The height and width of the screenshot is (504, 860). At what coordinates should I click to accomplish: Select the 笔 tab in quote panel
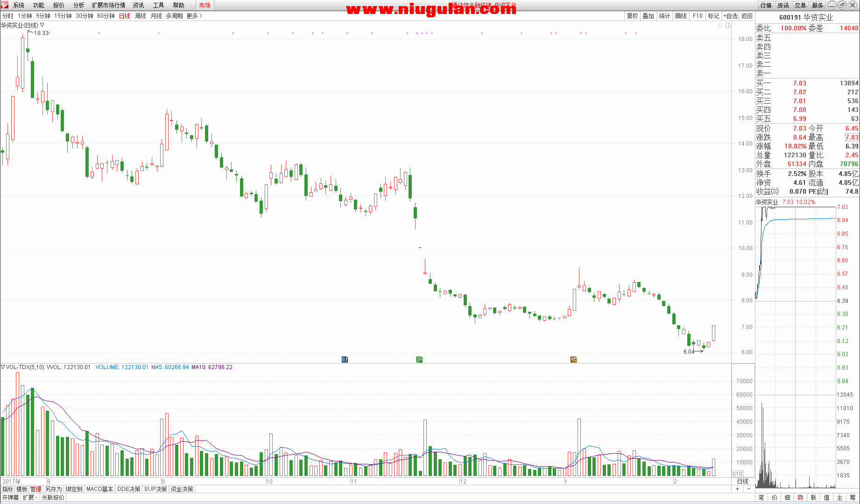point(761,497)
